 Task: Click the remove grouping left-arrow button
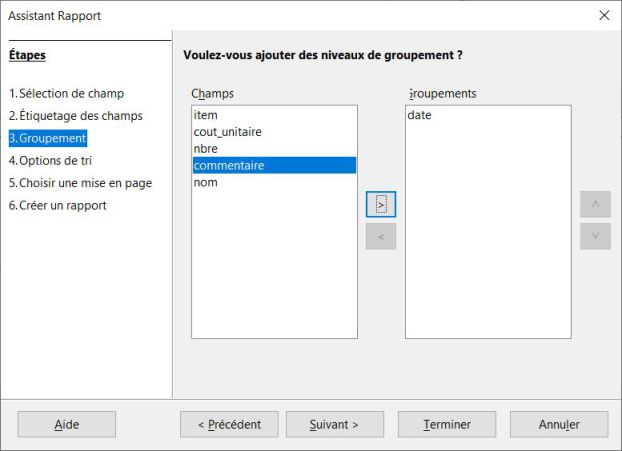click(381, 237)
